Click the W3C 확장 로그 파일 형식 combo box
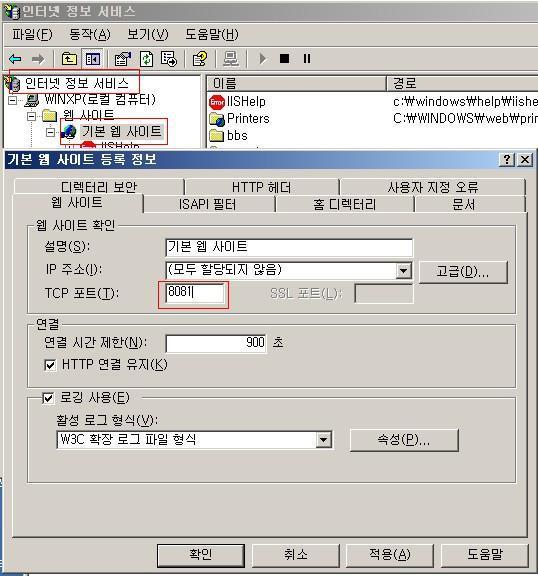The image size is (538, 576). coord(195,440)
